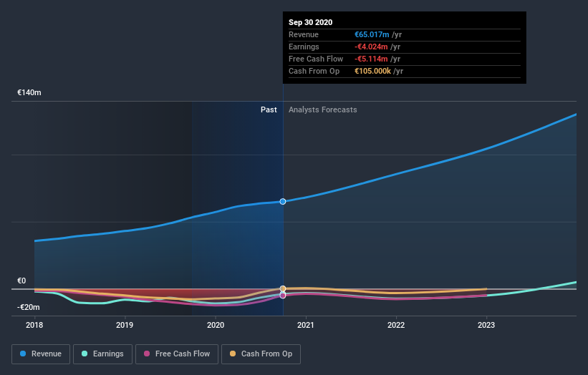This screenshot has height=375, width=588.
Task: Click the €140m y-axis label
Action: click(x=29, y=92)
